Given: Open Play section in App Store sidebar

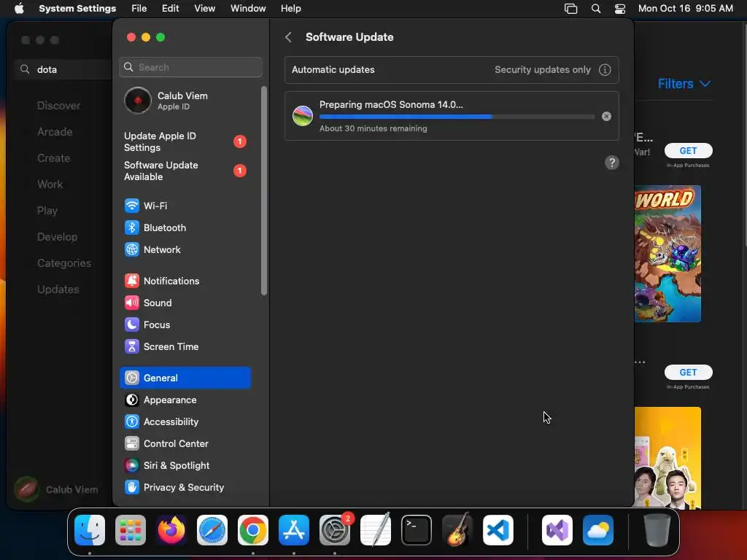Looking at the screenshot, I should [47, 211].
